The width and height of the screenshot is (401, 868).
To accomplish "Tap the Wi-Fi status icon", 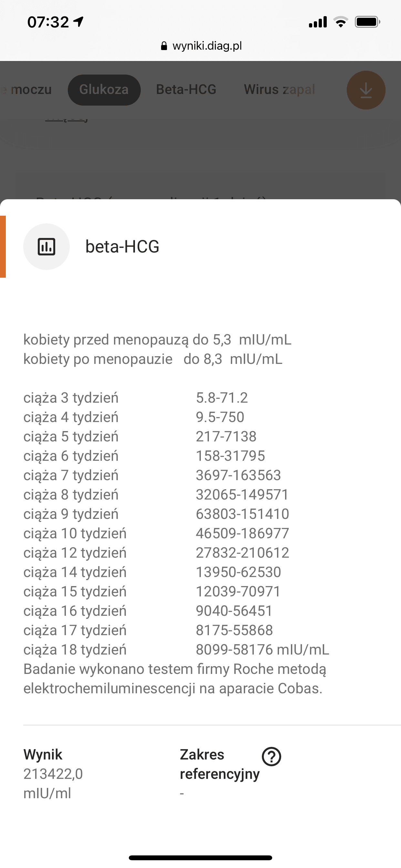I will pyautogui.click(x=340, y=22).
